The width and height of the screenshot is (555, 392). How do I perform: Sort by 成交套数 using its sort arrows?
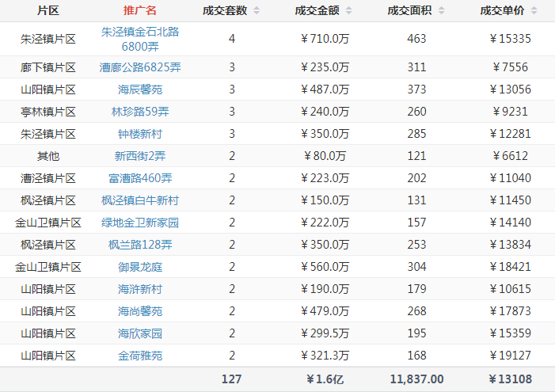tap(257, 10)
